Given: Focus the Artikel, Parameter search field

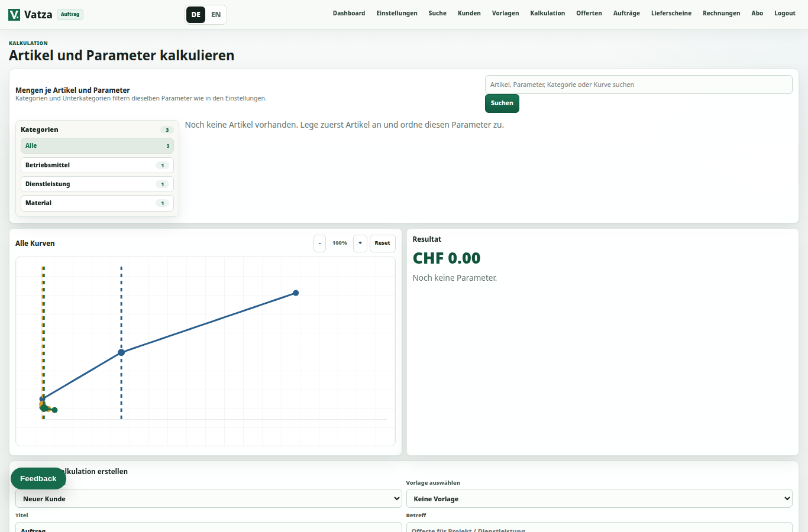Looking at the screenshot, I should [x=639, y=85].
